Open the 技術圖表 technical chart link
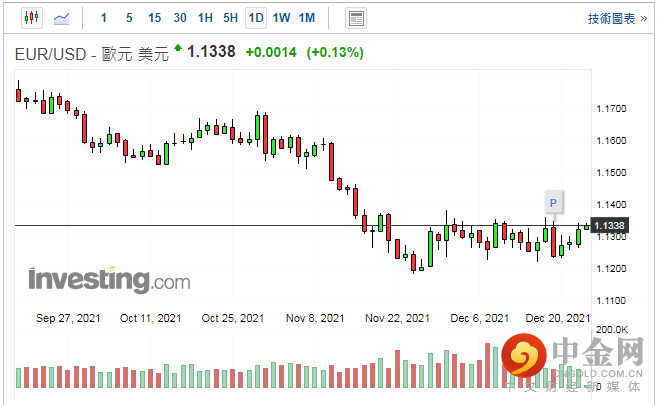This screenshot has width=658, height=405. (x=617, y=18)
